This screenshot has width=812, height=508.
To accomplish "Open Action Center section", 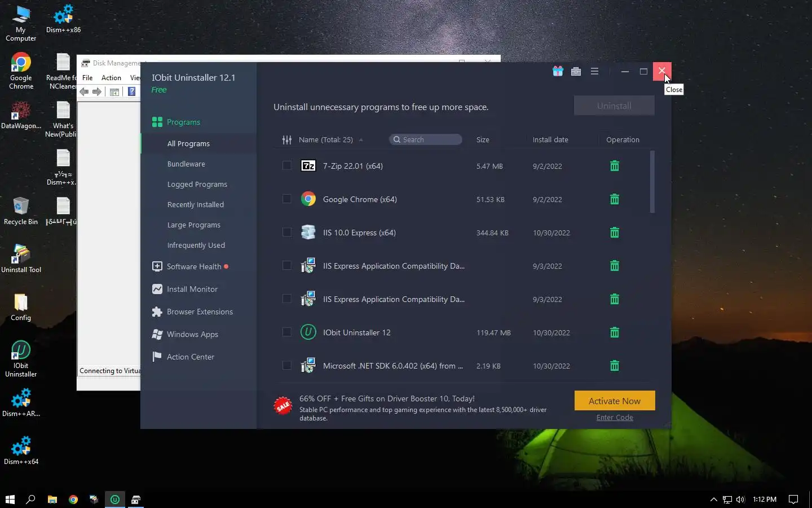I will click(x=183, y=357).
